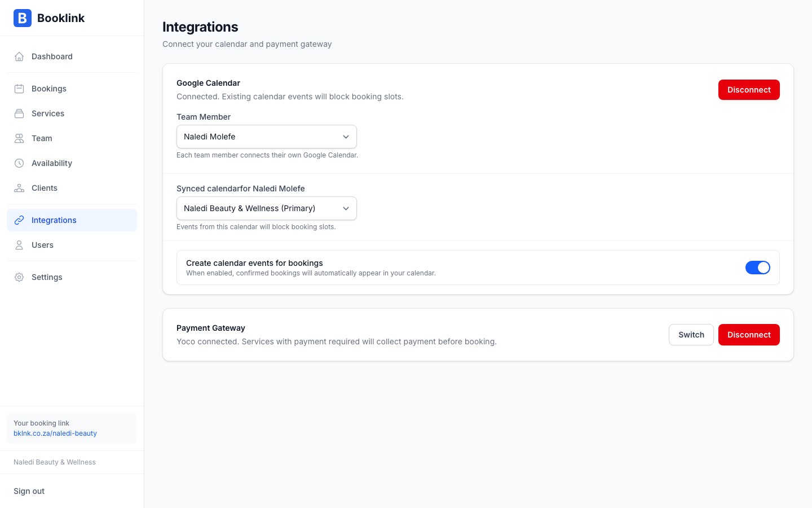
Task: Select the Dashboard home icon
Action: 19,56
